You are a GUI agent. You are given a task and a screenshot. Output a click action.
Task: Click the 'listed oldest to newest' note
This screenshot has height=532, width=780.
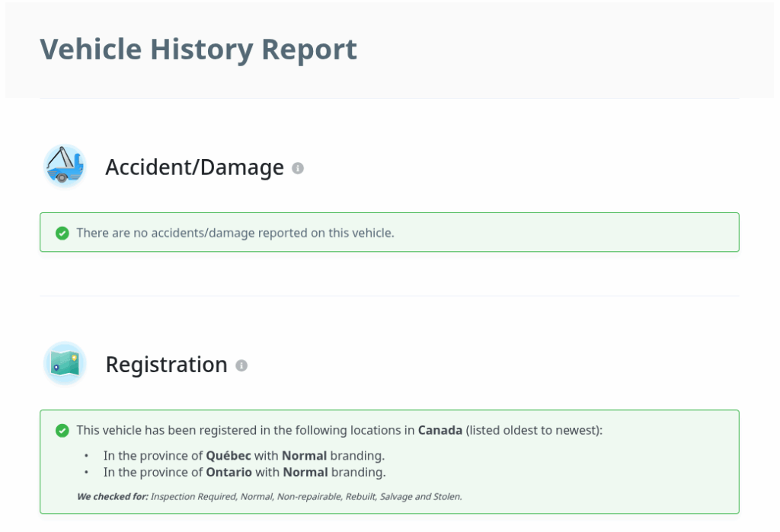pos(534,431)
